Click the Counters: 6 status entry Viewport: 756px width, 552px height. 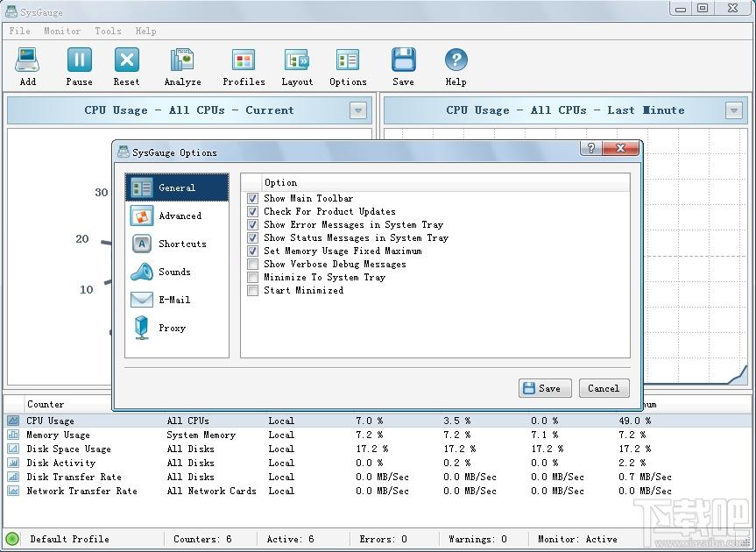tap(202, 539)
